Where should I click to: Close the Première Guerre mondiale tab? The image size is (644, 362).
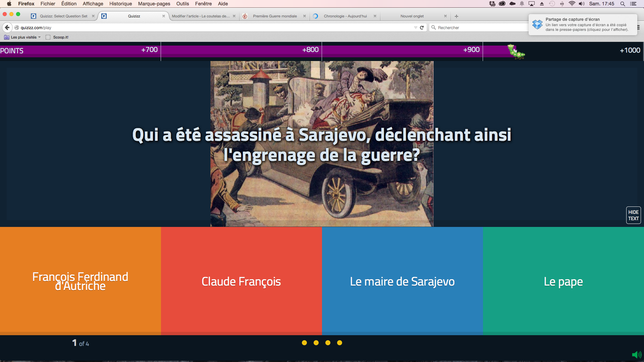305,16
